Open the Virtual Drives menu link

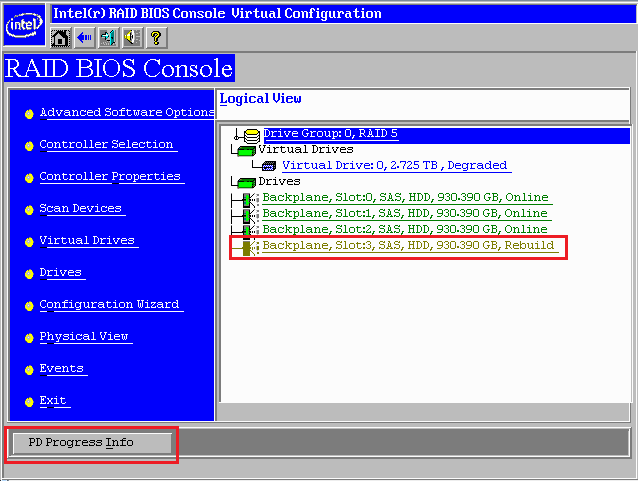87,240
